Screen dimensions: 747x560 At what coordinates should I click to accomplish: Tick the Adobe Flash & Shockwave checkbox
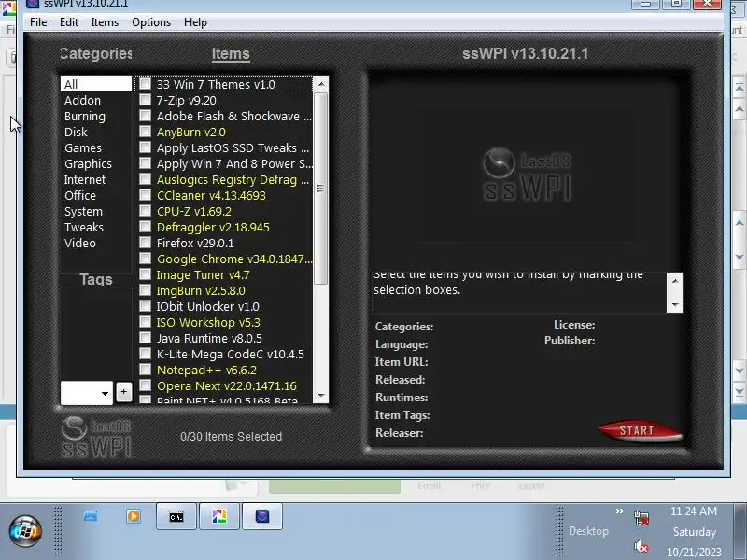(x=146, y=115)
